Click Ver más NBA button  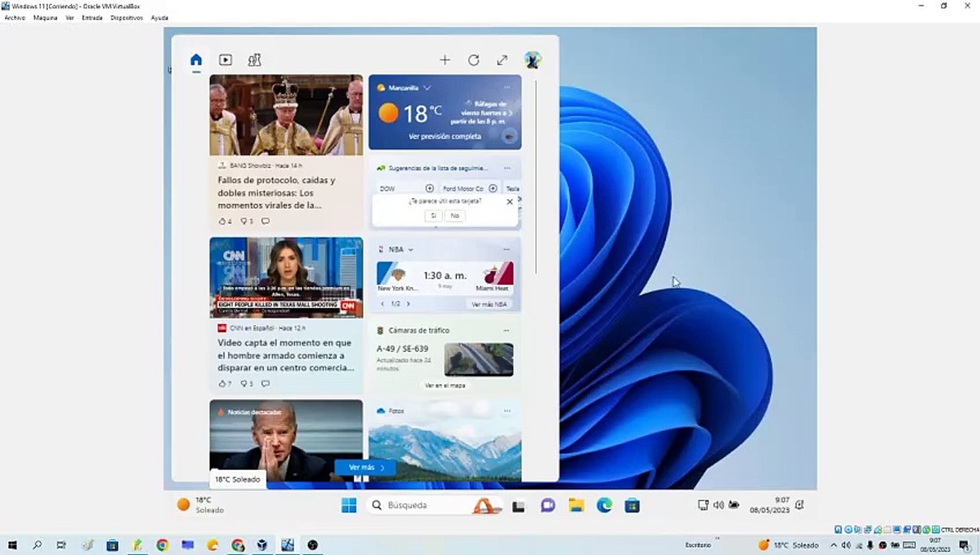tap(489, 304)
